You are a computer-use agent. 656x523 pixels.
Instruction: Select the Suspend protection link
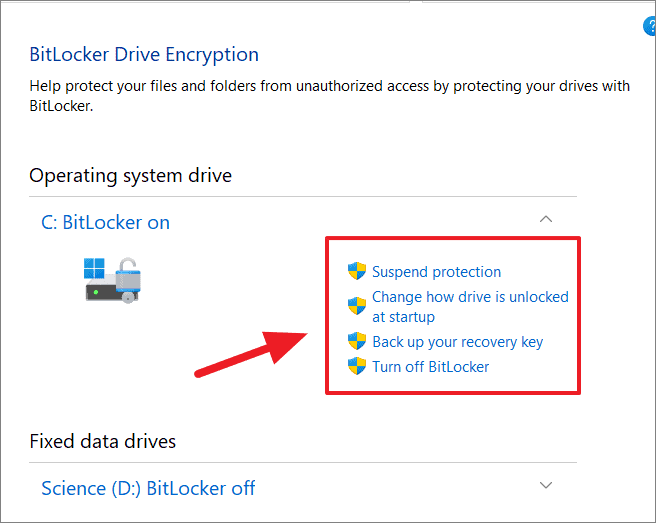[x=436, y=272]
